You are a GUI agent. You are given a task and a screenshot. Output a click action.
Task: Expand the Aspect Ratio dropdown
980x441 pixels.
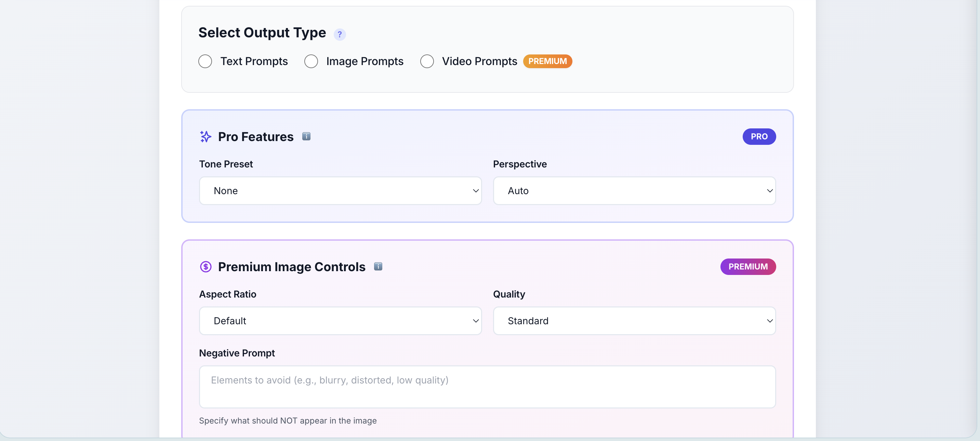(x=340, y=321)
